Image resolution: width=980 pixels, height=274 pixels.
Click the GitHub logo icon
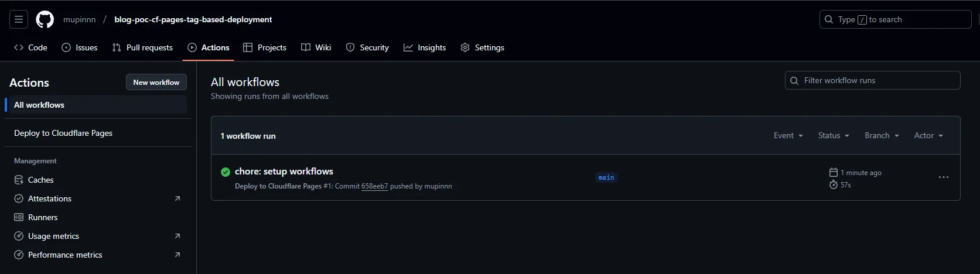click(45, 19)
